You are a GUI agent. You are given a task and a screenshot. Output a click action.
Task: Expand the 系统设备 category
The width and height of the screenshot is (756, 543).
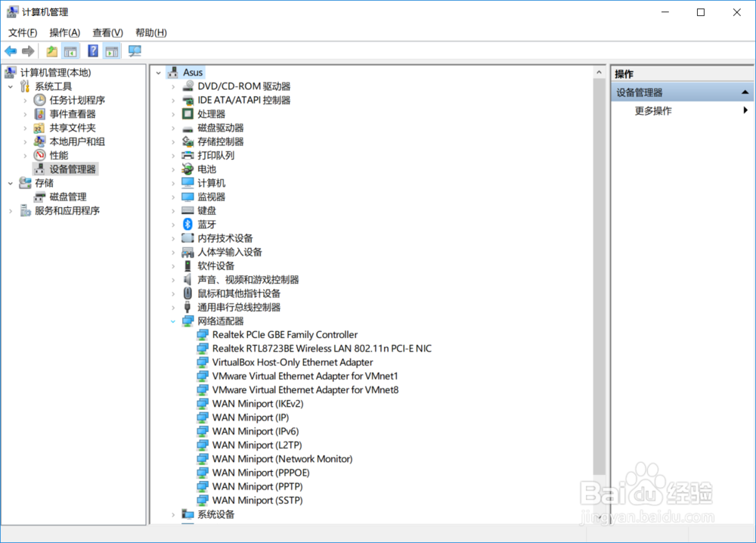coord(173,514)
